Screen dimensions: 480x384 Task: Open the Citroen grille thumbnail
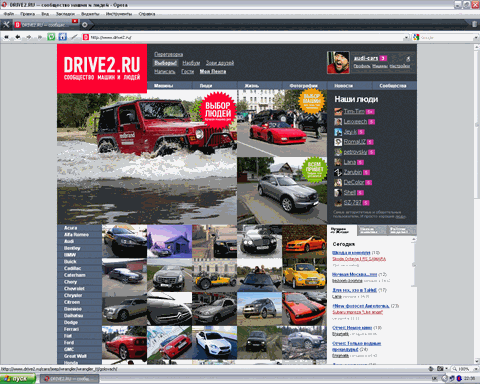tap(169, 309)
